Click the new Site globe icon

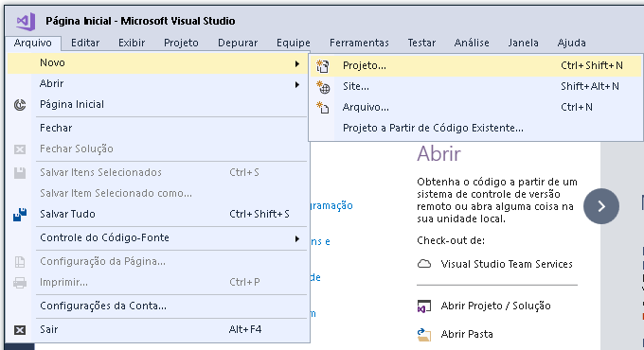pyautogui.click(x=323, y=87)
